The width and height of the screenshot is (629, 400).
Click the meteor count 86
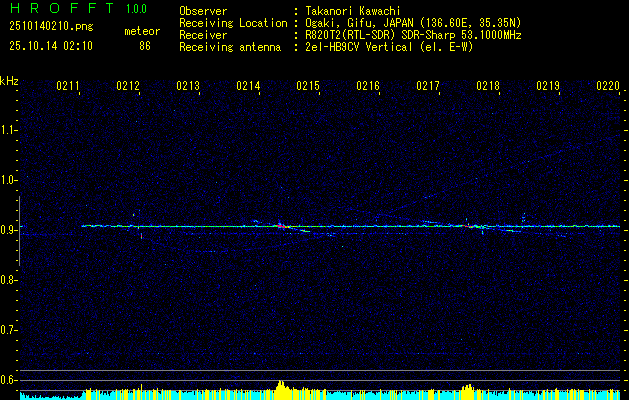[145, 46]
